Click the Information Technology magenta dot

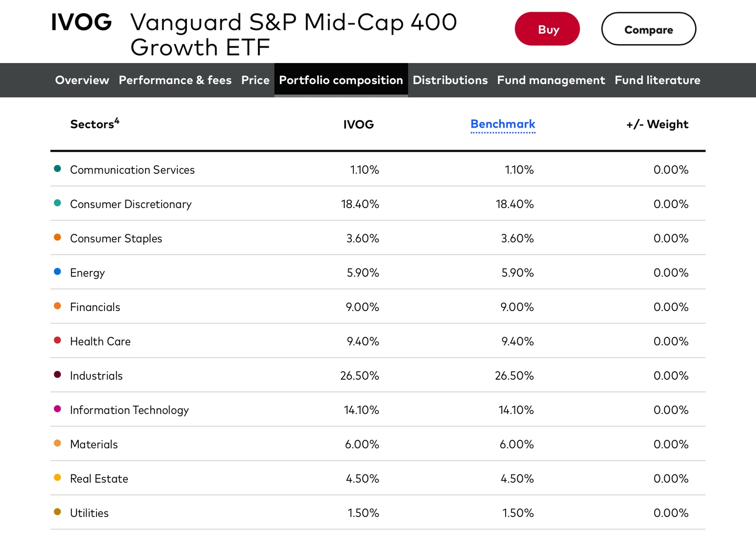(x=58, y=409)
